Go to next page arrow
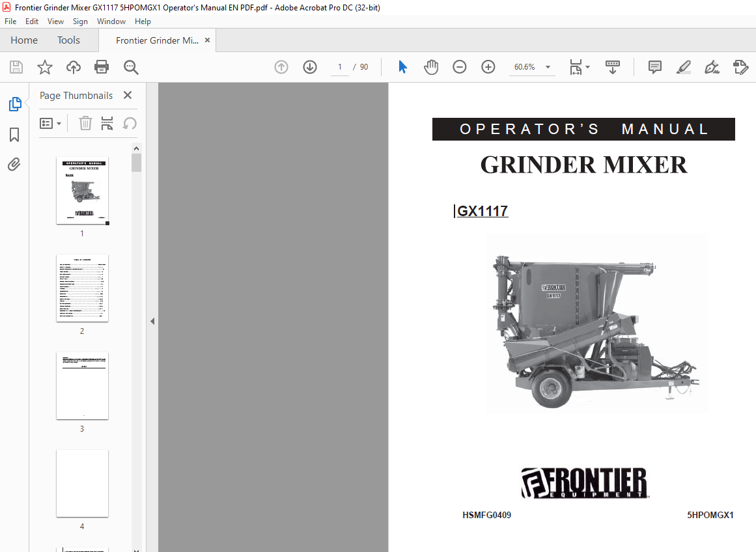This screenshot has height=552, width=756. pos(310,67)
